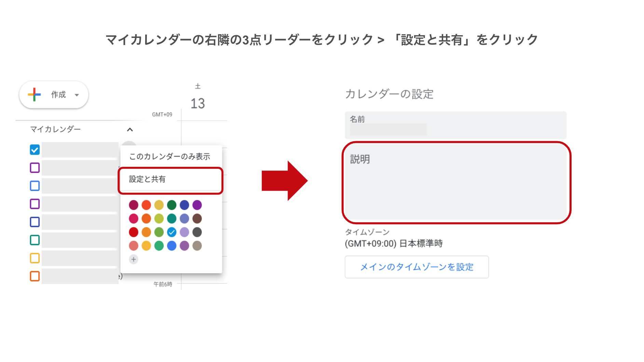
Task: Pick the beige-gray swatch, bottom row
Action: [197, 246]
